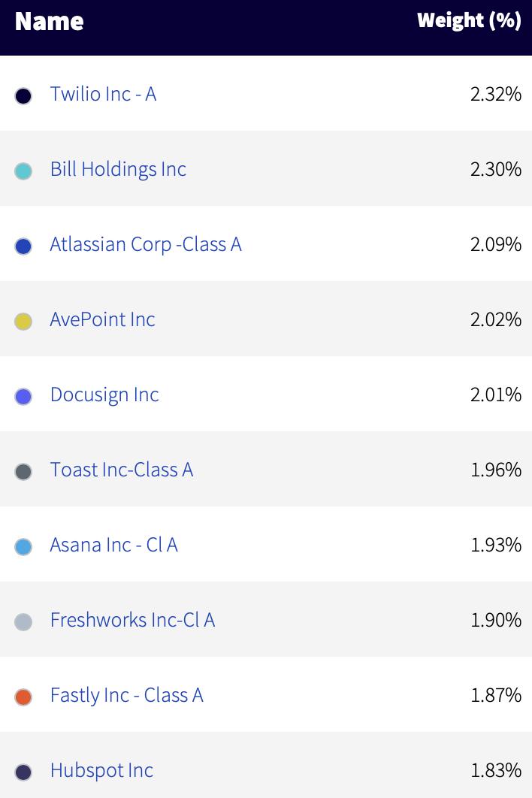Click the gray Toast color dot
The width and height of the screenshot is (532, 798).
23,471
